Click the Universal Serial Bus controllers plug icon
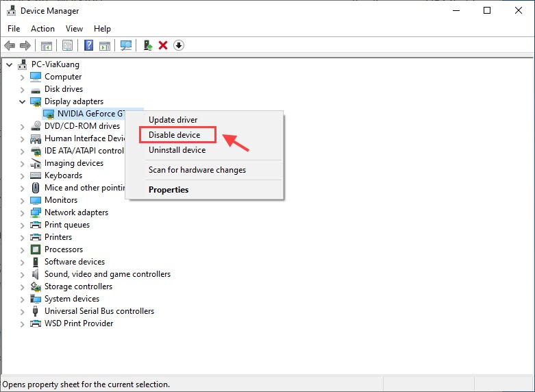Image resolution: width=535 pixels, height=392 pixels. [x=35, y=311]
